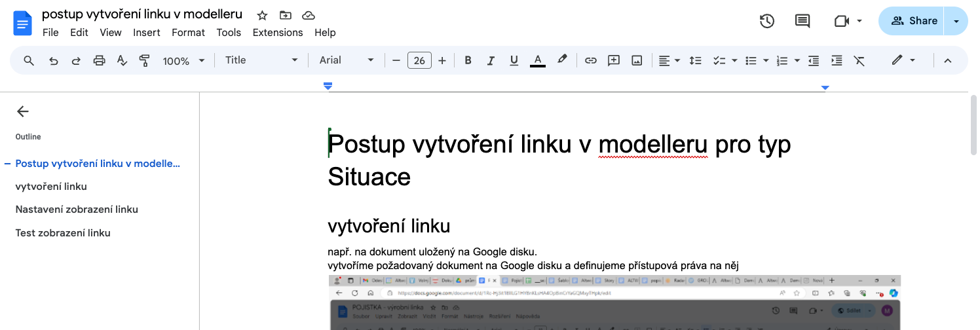Click the clear formatting icon

tap(859, 61)
